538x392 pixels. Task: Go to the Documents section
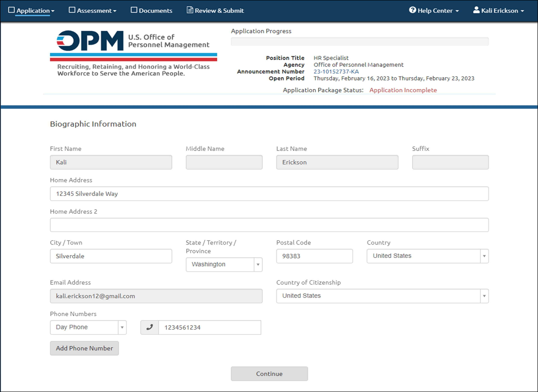click(x=151, y=10)
